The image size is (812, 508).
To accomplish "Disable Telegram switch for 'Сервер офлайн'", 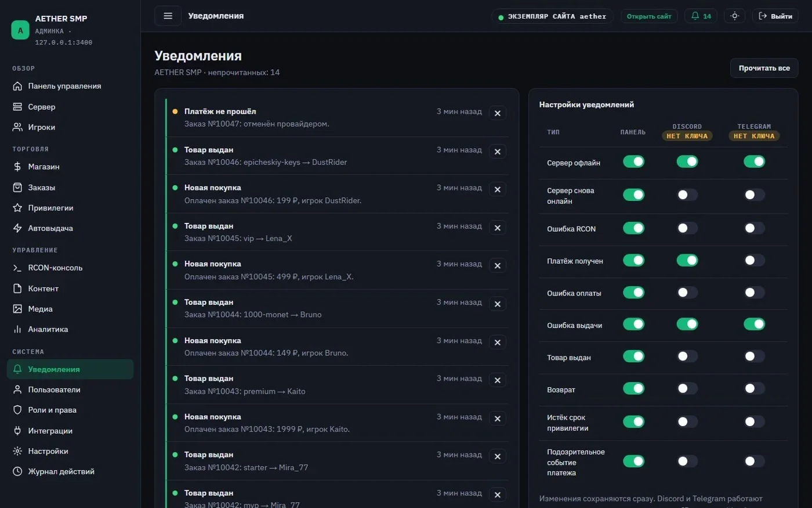I will click(x=754, y=161).
